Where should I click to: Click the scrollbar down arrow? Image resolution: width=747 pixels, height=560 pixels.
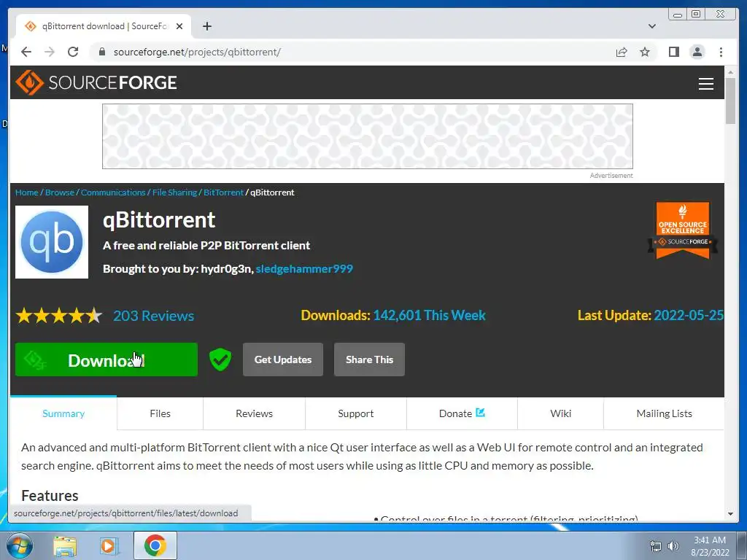click(x=730, y=514)
